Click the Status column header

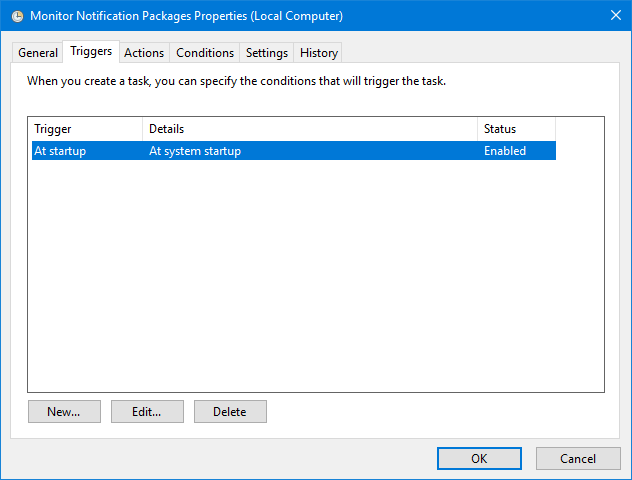(516, 129)
